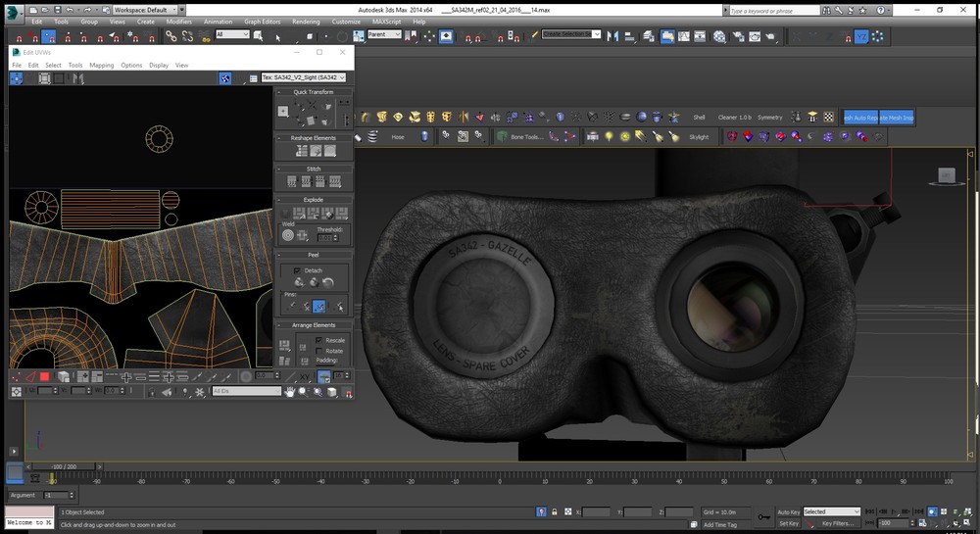Click the application logo menu button
Screen dimensions: 980x534
tap(14, 11)
